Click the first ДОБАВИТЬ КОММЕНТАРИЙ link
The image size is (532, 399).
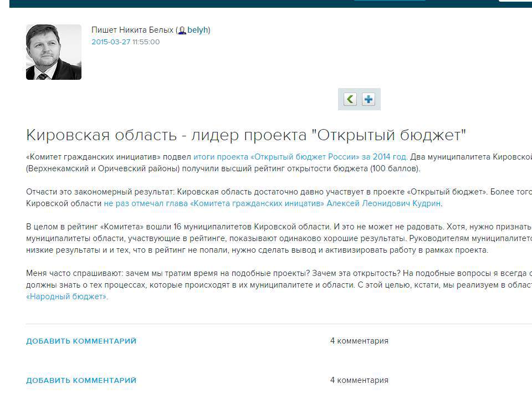point(81,341)
